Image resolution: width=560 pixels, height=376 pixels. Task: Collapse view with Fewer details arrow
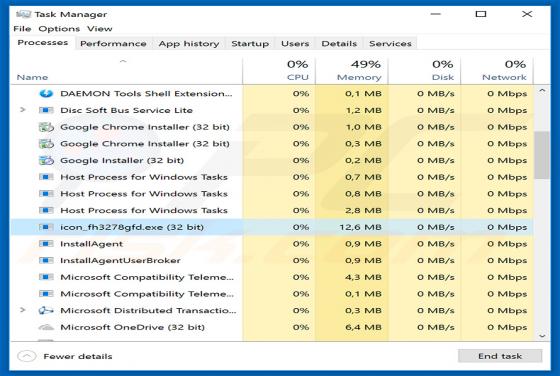[x=27, y=356]
